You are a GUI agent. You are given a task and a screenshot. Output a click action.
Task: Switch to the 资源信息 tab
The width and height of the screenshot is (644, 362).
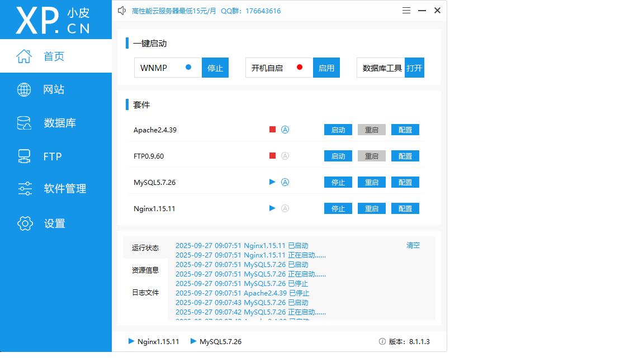(x=145, y=270)
